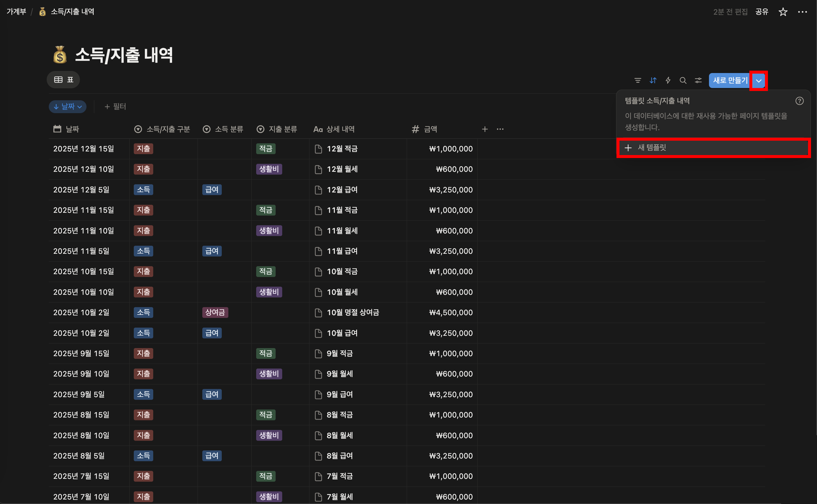The height and width of the screenshot is (504, 817).
Task: Open the lightning bolt automation icon
Action: (668, 80)
